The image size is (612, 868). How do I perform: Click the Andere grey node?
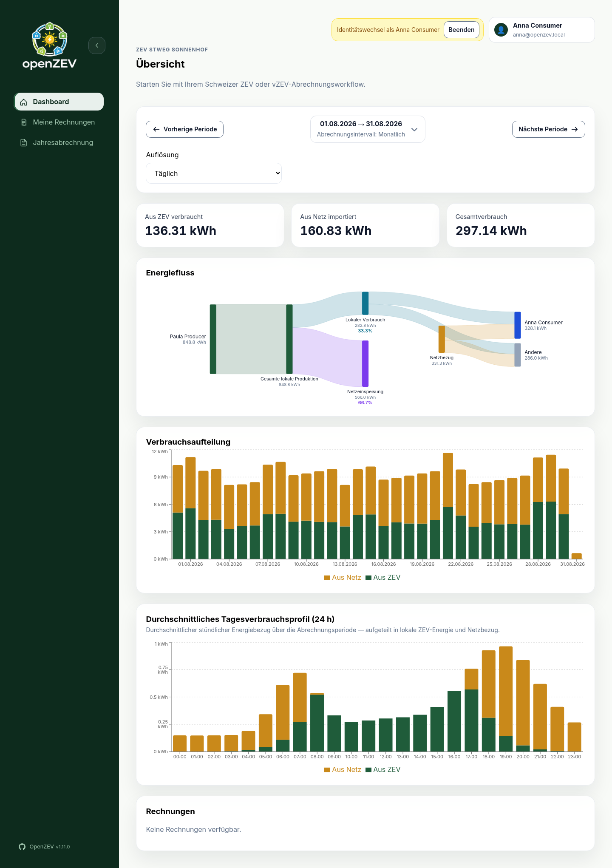518,355
